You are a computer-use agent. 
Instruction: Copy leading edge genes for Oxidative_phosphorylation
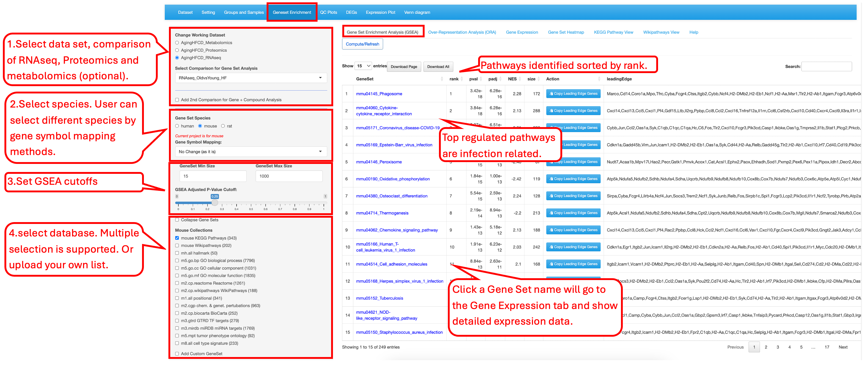pyautogui.click(x=573, y=179)
